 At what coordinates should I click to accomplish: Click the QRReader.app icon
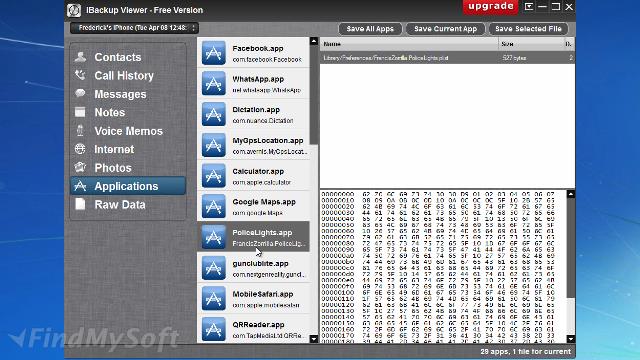pyautogui.click(x=213, y=329)
